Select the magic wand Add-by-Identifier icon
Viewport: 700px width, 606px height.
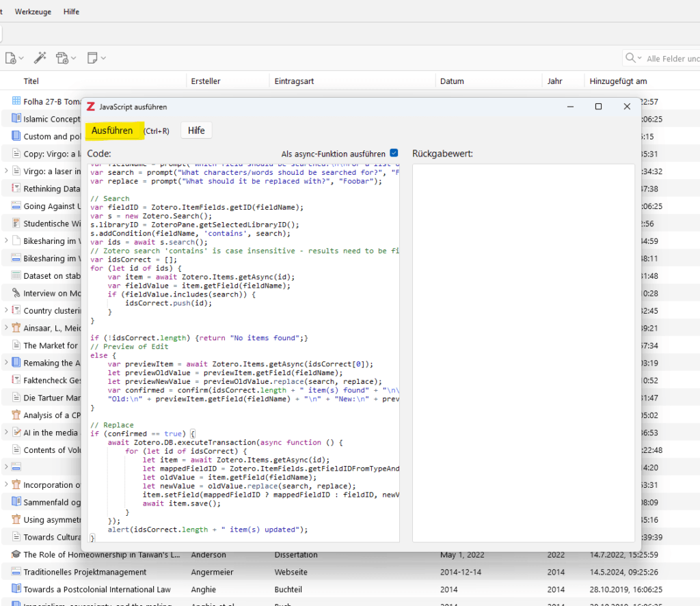(x=40, y=58)
